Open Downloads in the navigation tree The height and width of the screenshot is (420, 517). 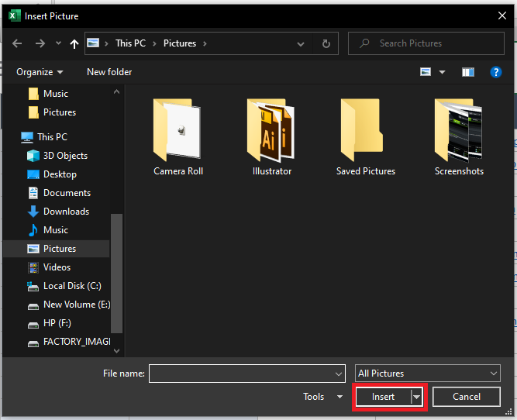click(x=66, y=212)
